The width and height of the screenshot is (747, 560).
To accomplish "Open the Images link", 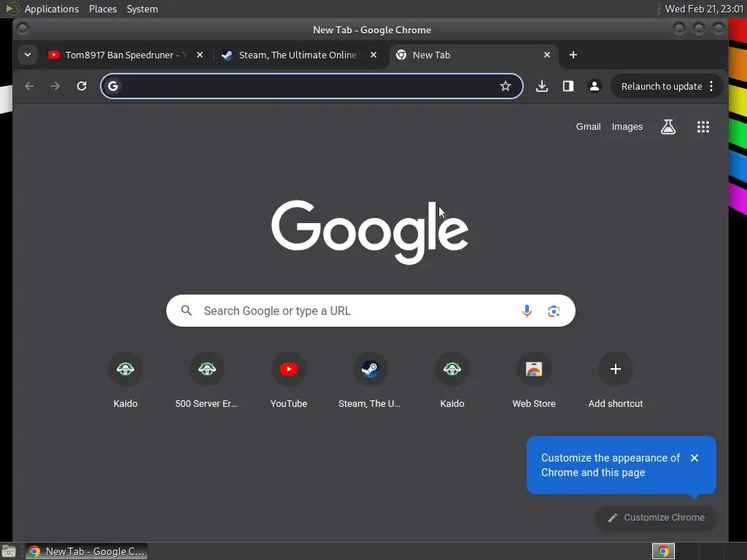I will (627, 127).
